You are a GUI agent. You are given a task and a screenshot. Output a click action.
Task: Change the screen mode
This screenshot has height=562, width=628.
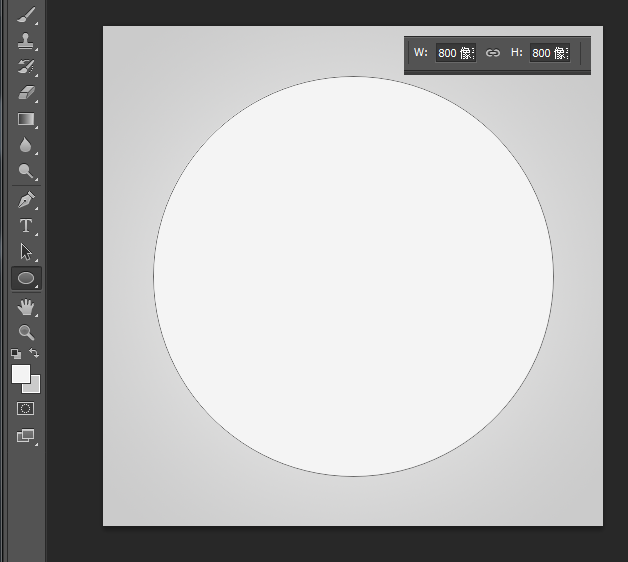26,436
